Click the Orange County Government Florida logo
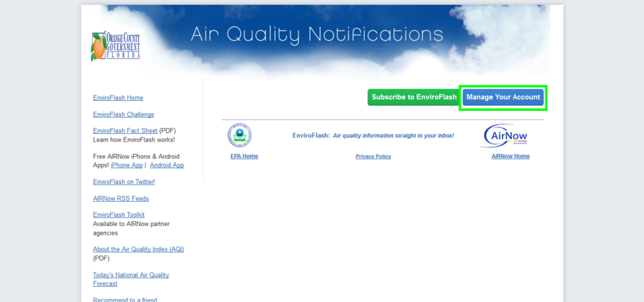Viewport: 644px width, 302px height. pyautogui.click(x=116, y=46)
